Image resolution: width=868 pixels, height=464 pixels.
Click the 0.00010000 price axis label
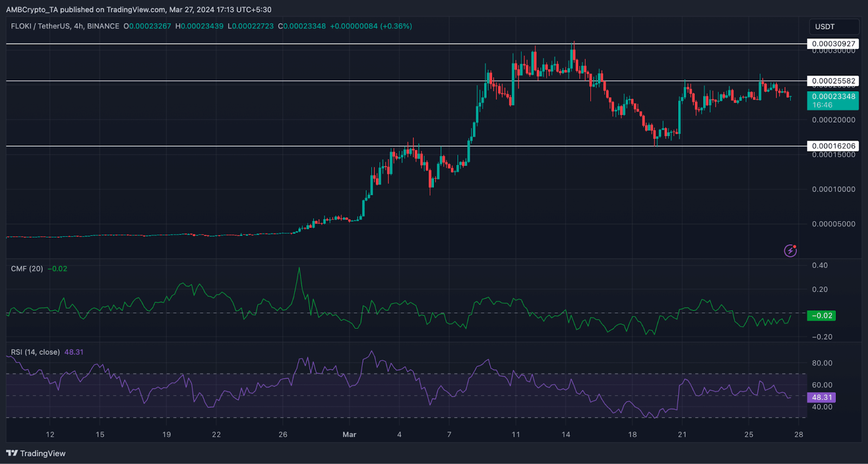833,189
